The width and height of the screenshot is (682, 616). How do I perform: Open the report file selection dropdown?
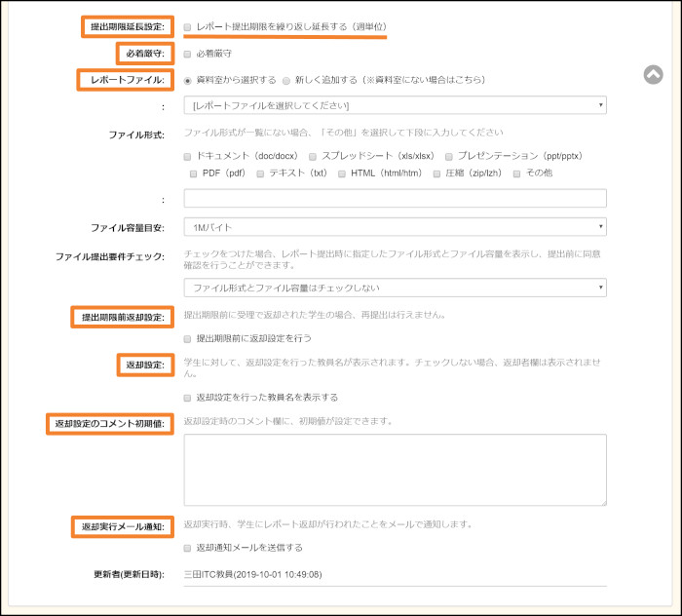tap(395, 105)
